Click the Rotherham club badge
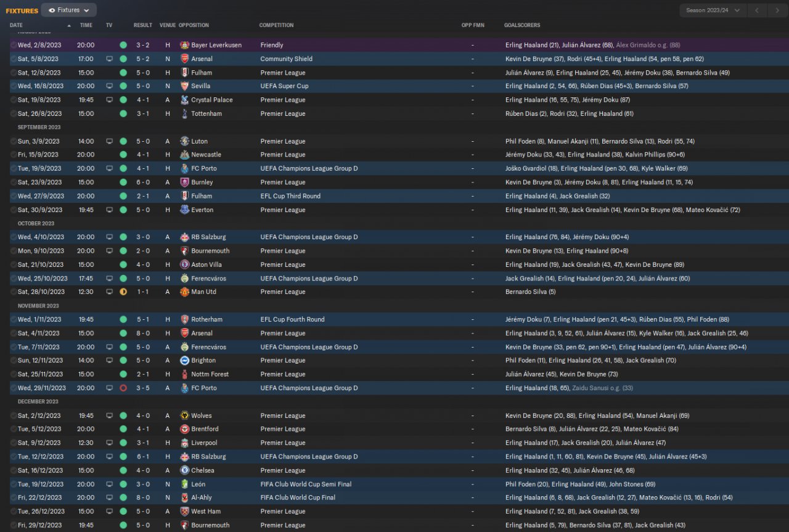 pyautogui.click(x=184, y=319)
